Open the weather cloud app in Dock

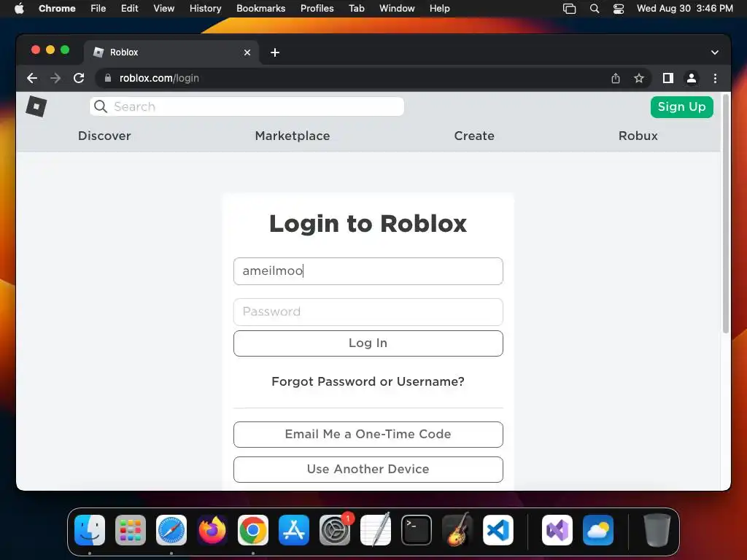pos(598,530)
